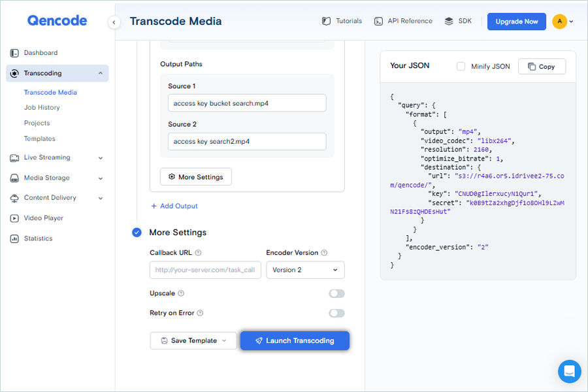The width and height of the screenshot is (588, 392).
Task: Click the Callback URL input field
Action: (x=205, y=270)
